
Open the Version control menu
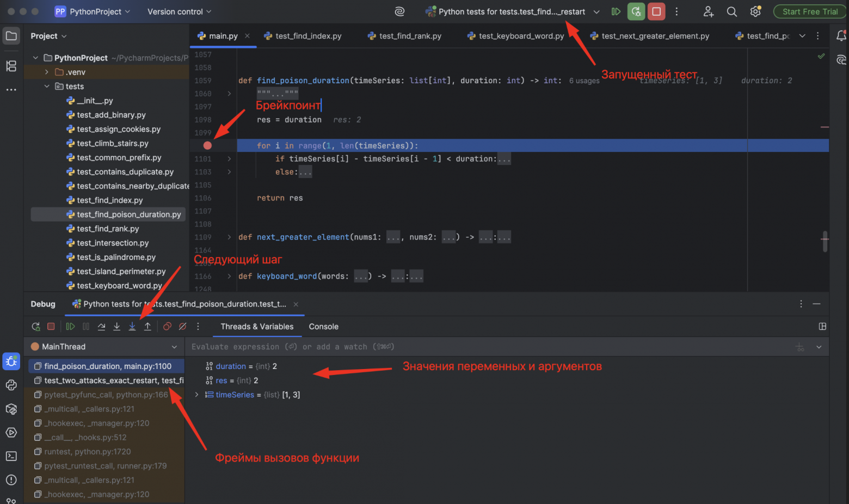[175, 11]
